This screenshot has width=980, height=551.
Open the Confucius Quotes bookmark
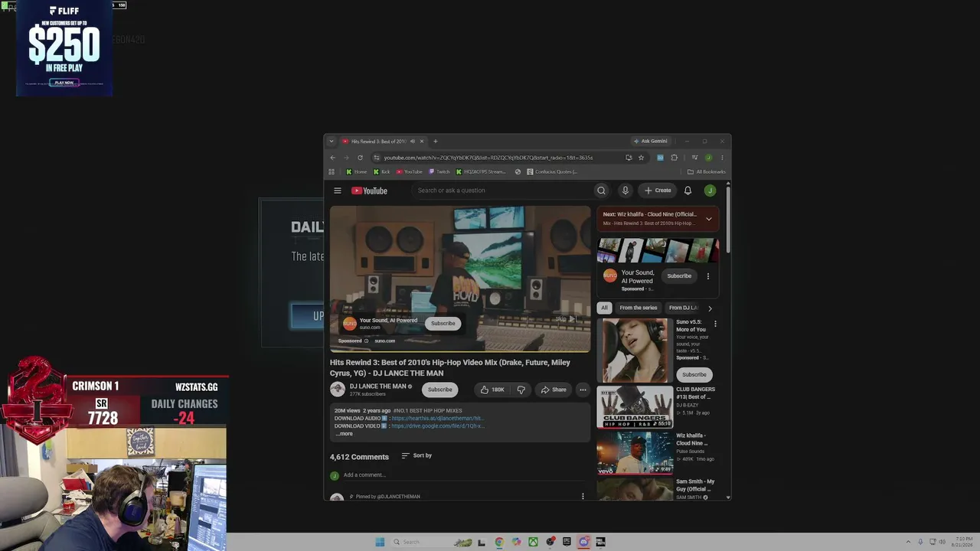coord(552,172)
